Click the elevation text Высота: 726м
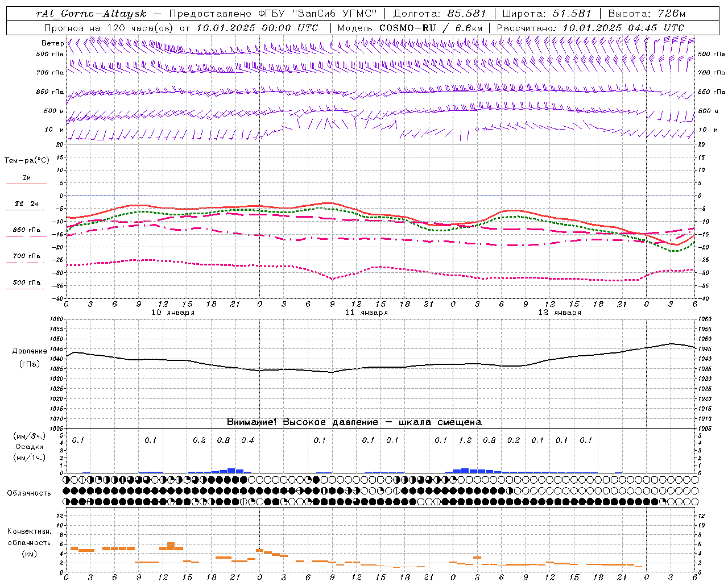Viewport: 728px width, 582px height. [x=647, y=14]
